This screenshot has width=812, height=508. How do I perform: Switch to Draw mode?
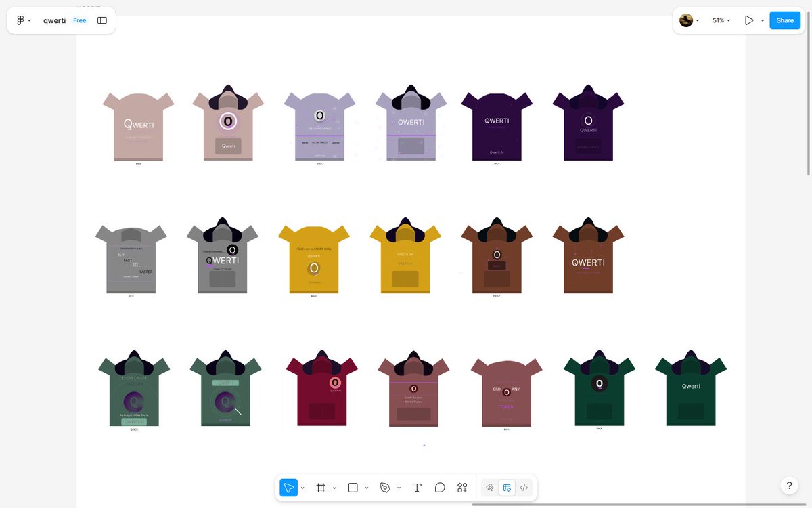(x=489, y=488)
